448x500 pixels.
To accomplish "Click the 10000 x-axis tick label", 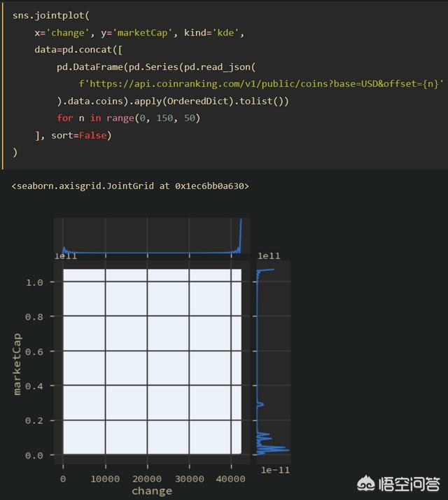I will (105, 478).
